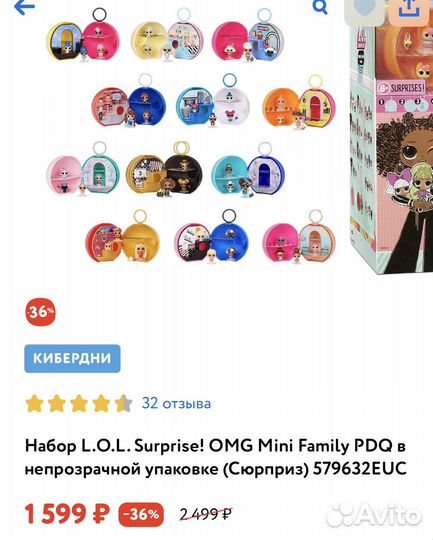Open search with the magnifier icon
The height and width of the screenshot is (540, 433).
tap(320, 7)
